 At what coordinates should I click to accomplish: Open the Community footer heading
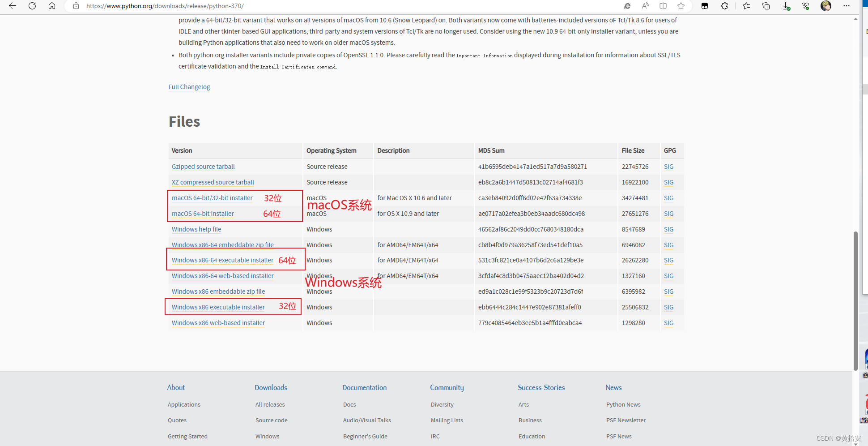(x=447, y=388)
